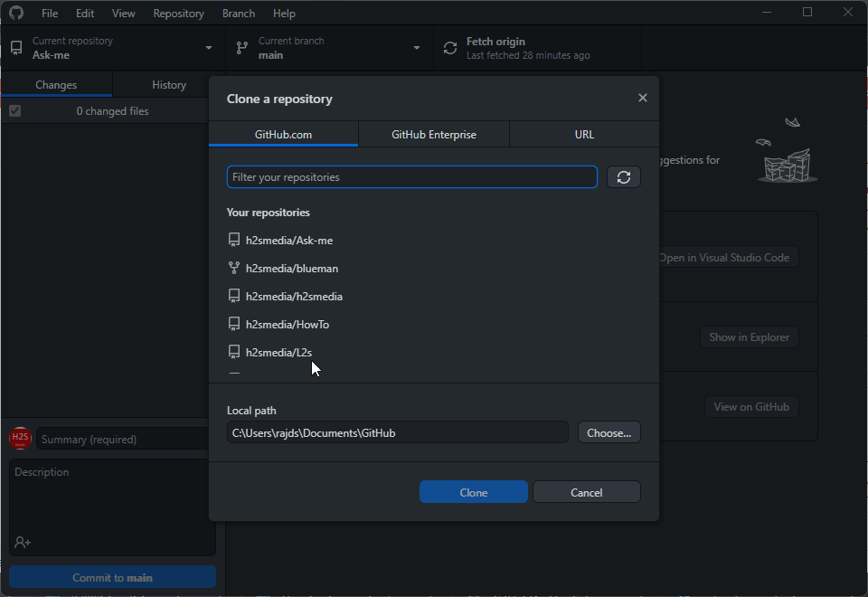Viewport: 868px width, 597px height.
Task: Open the Repository menu
Action: pyautogui.click(x=178, y=13)
